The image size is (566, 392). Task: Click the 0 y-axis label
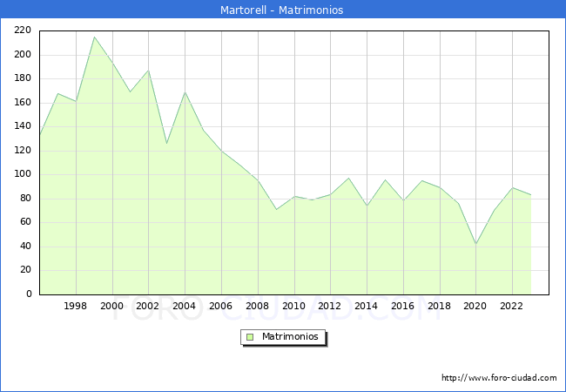tap(29, 294)
